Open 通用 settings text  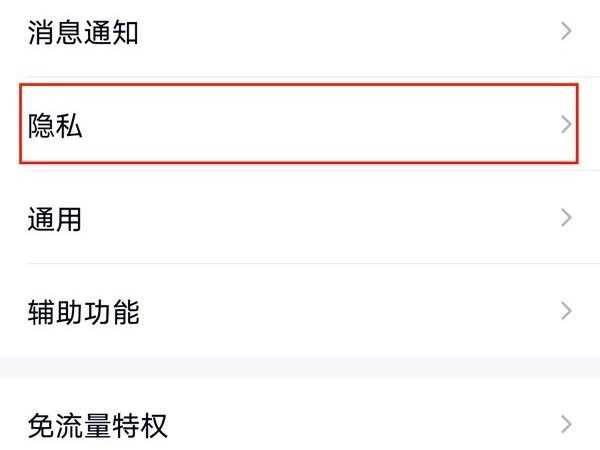(x=55, y=218)
